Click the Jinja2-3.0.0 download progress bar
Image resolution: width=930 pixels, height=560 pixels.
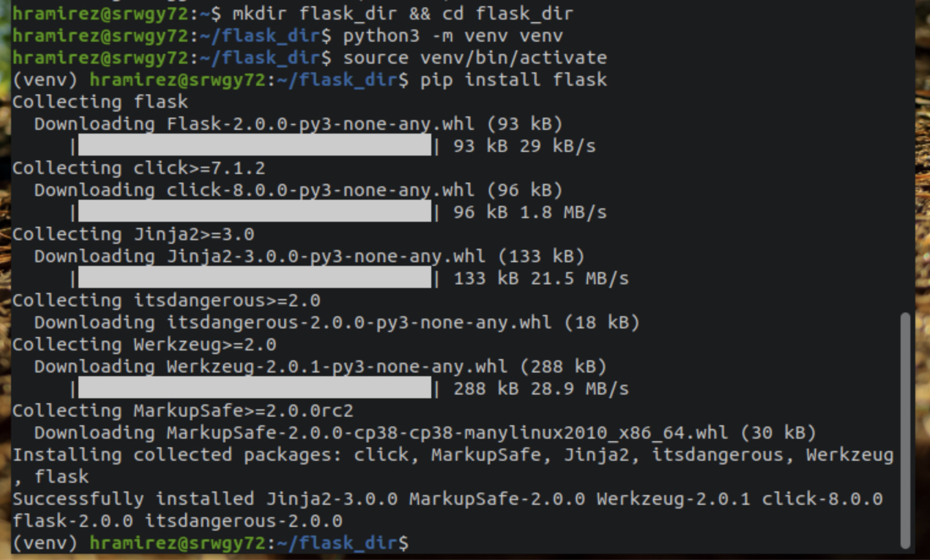(254, 278)
